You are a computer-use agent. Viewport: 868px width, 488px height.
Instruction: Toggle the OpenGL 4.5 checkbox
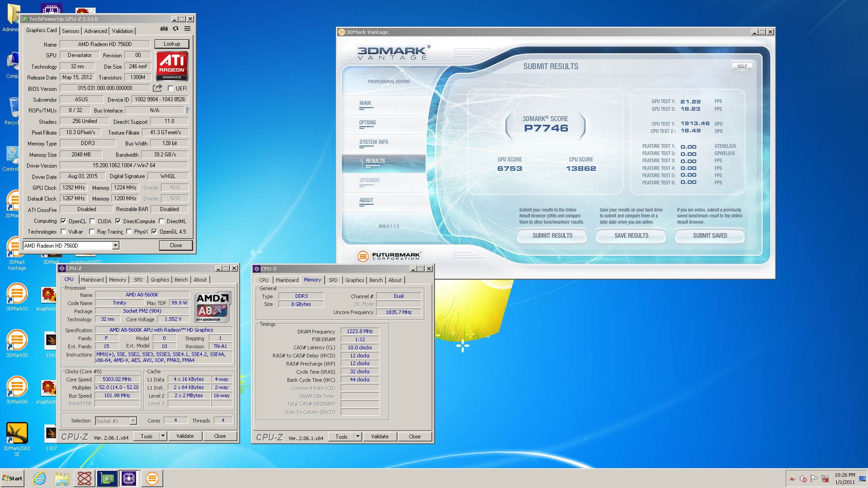pos(155,232)
